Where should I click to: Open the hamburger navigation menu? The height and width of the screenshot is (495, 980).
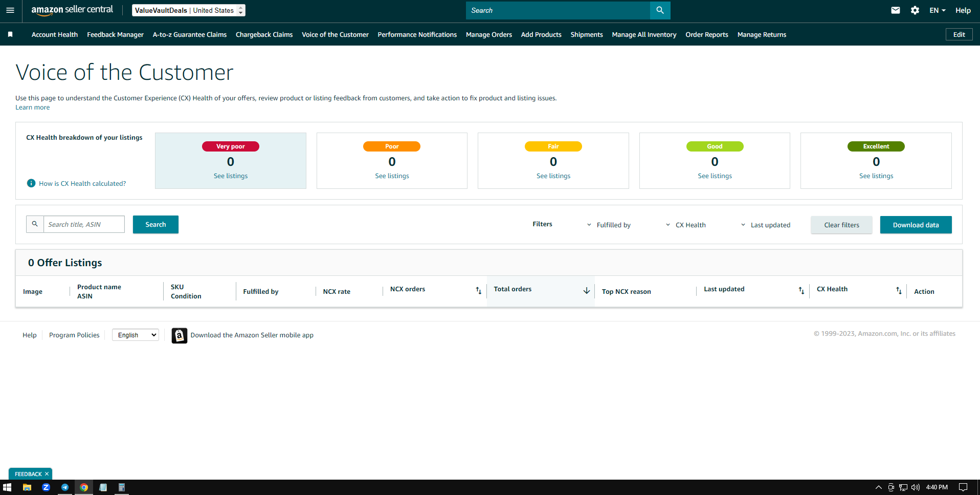10,10
